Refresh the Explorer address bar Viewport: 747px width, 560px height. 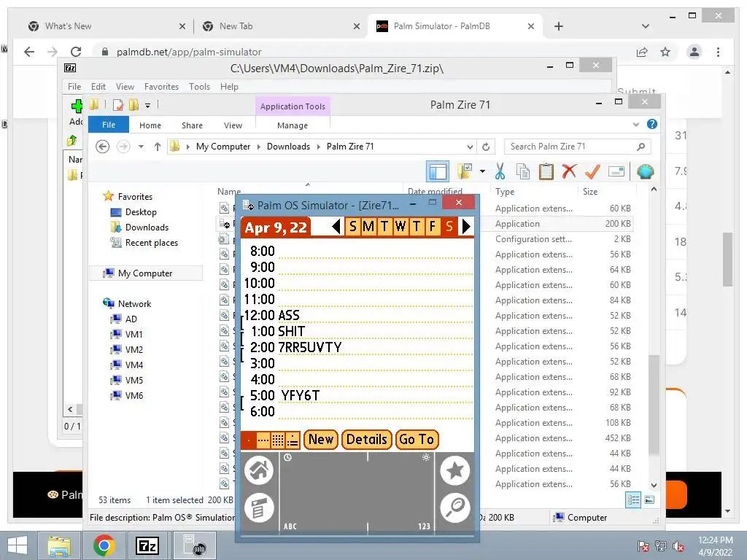(486, 147)
